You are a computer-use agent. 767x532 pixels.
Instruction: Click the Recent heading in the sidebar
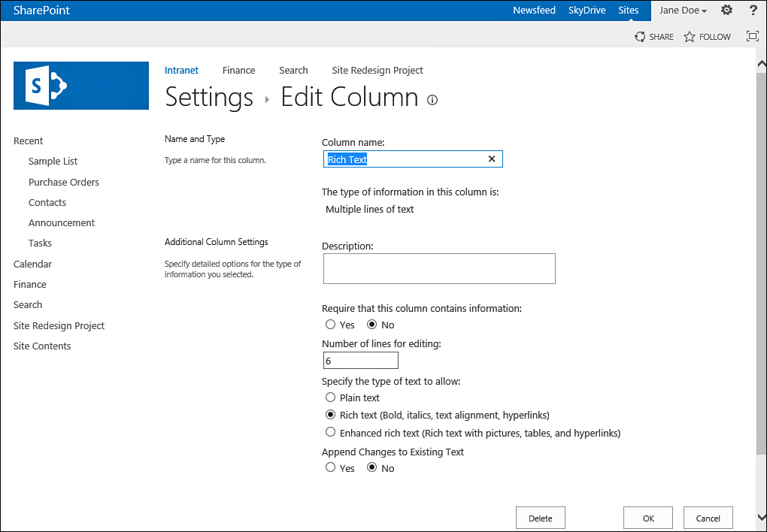(x=29, y=141)
